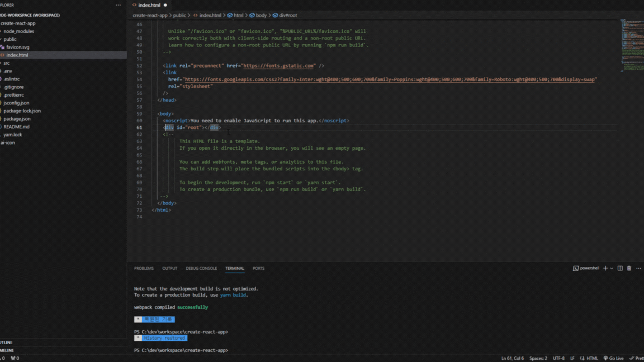
Task: Expand the ai-icon folder
Action: coord(8,143)
